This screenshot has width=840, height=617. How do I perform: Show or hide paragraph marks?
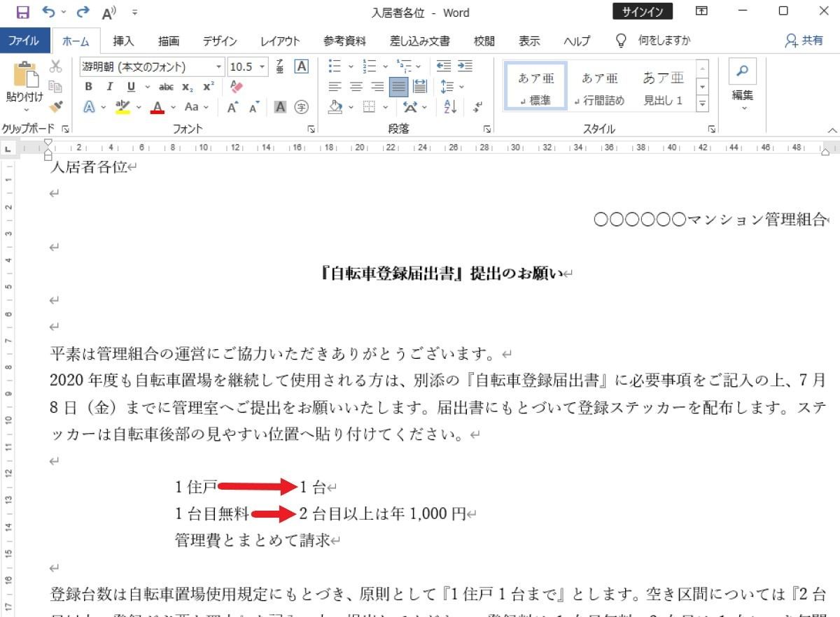478,107
